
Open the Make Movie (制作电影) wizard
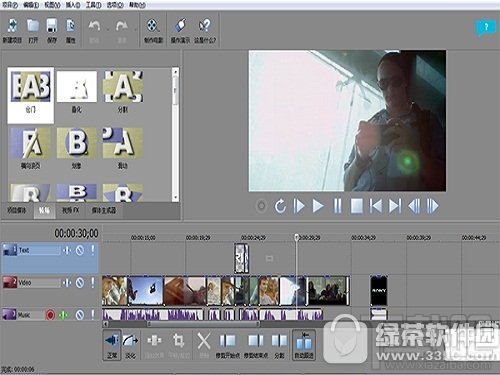click(x=153, y=30)
